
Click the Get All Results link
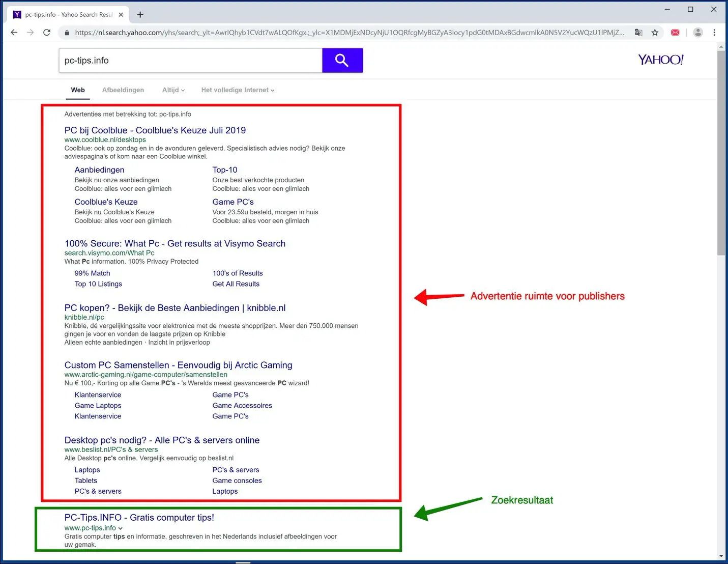click(x=236, y=284)
